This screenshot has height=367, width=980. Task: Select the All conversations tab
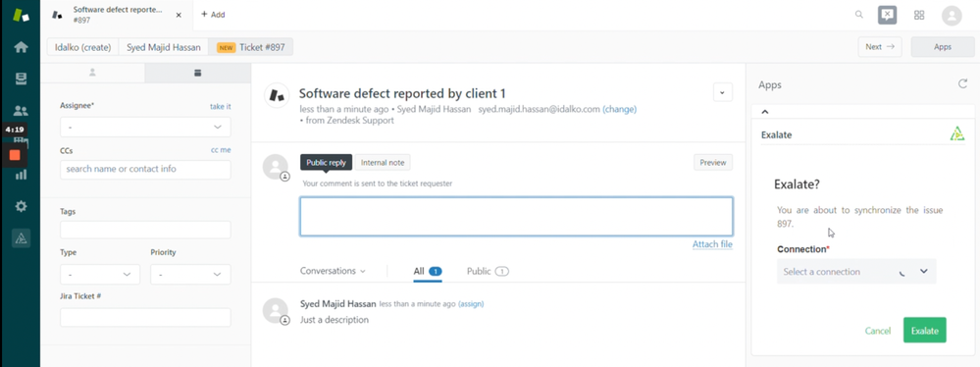pyautogui.click(x=428, y=272)
